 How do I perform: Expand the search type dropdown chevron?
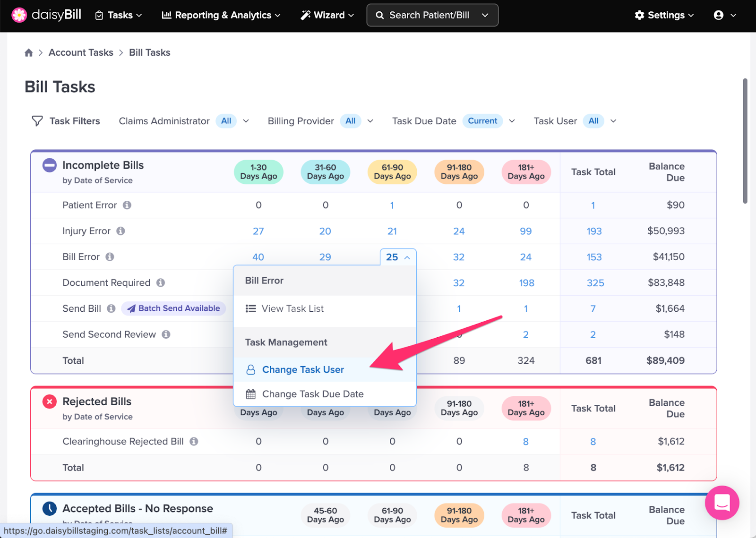pos(485,15)
